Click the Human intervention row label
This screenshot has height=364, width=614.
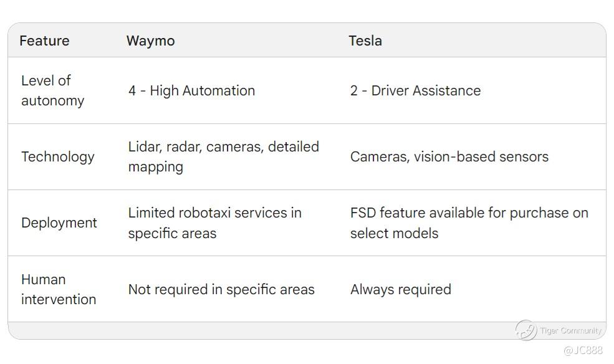point(59,289)
